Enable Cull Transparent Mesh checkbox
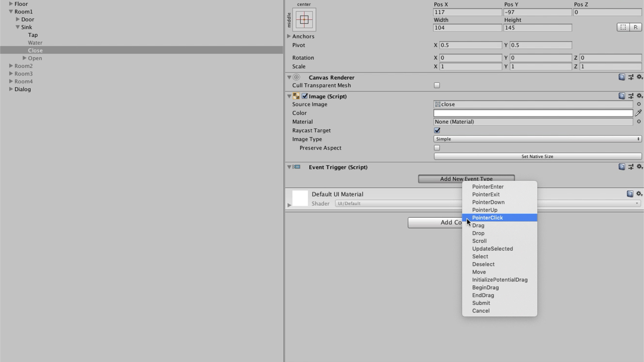 point(437,85)
